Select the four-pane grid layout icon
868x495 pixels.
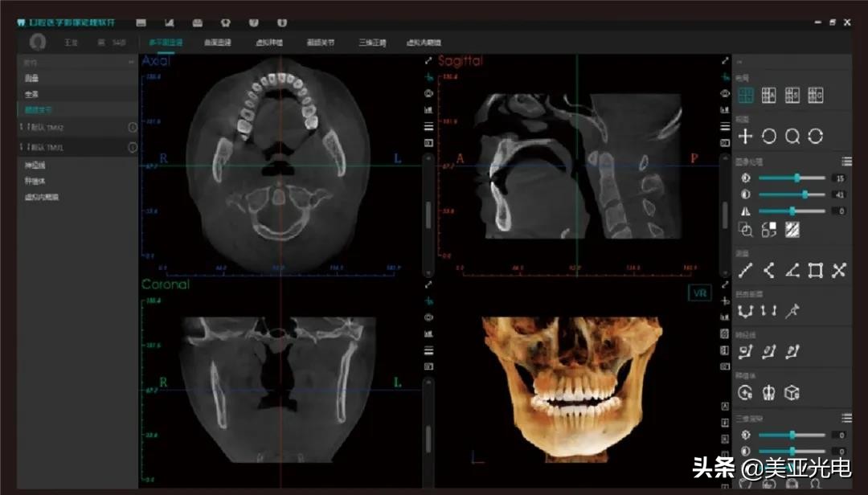click(746, 96)
